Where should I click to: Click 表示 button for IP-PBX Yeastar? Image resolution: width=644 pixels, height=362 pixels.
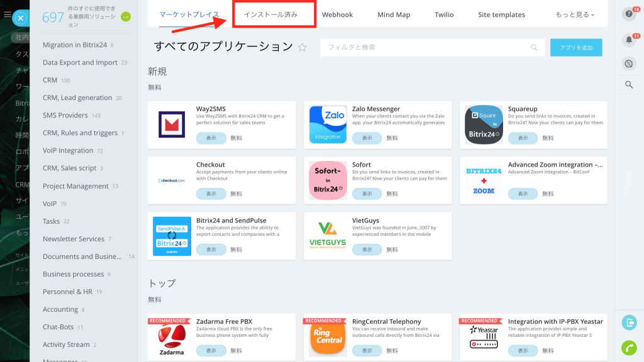523,351
